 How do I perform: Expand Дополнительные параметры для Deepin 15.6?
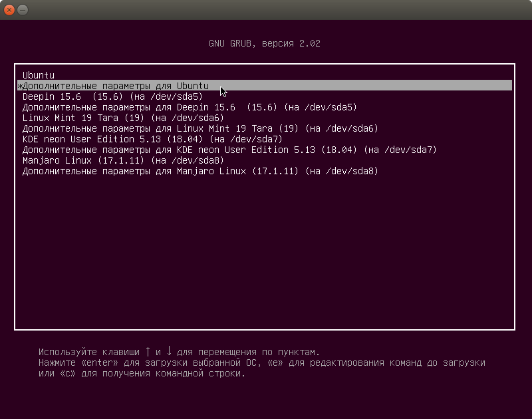(265, 107)
